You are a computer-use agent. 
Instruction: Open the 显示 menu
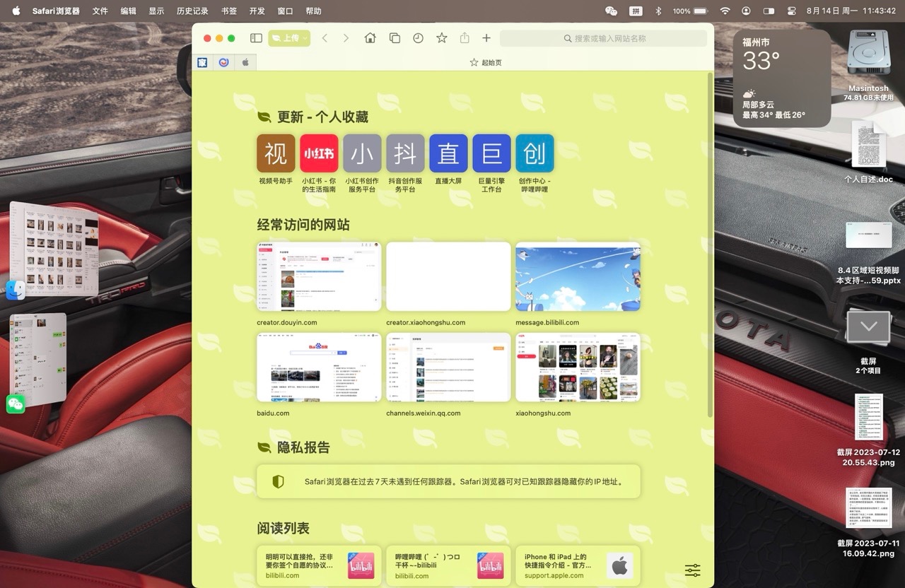click(x=156, y=11)
